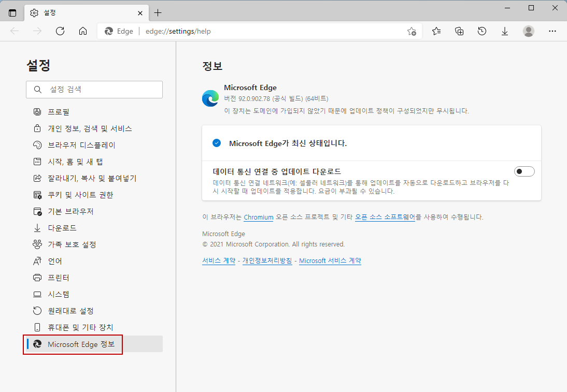Viewport: 567px width, 392px height.
Task: Open the 개인정보처리방침 link
Action: [x=267, y=261]
